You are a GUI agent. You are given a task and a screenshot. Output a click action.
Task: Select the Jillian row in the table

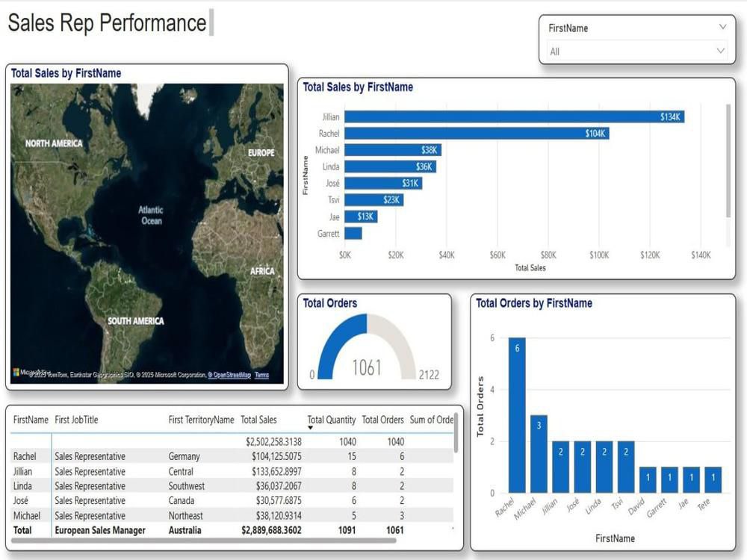[232, 471]
